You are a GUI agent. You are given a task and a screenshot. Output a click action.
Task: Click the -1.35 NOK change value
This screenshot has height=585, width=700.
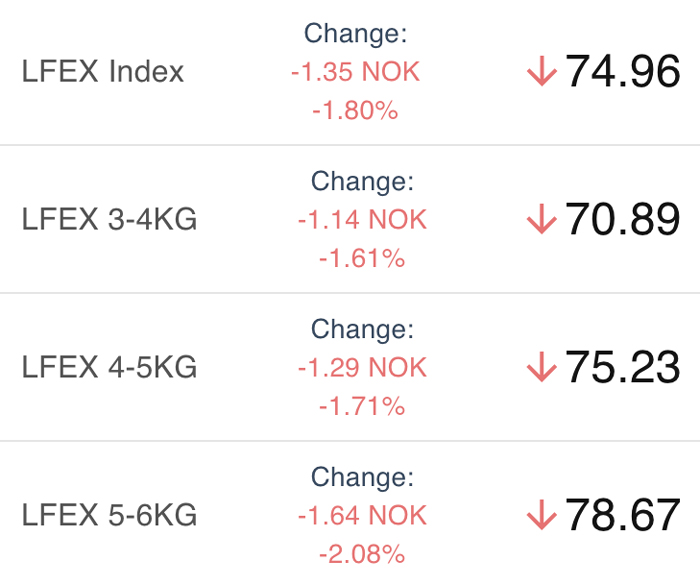click(x=355, y=71)
